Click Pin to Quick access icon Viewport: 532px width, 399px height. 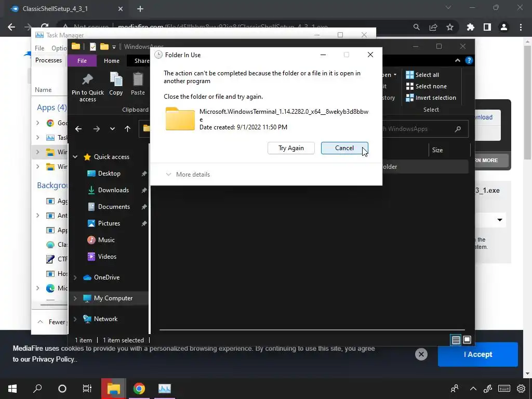pyautogui.click(x=87, y=87)
